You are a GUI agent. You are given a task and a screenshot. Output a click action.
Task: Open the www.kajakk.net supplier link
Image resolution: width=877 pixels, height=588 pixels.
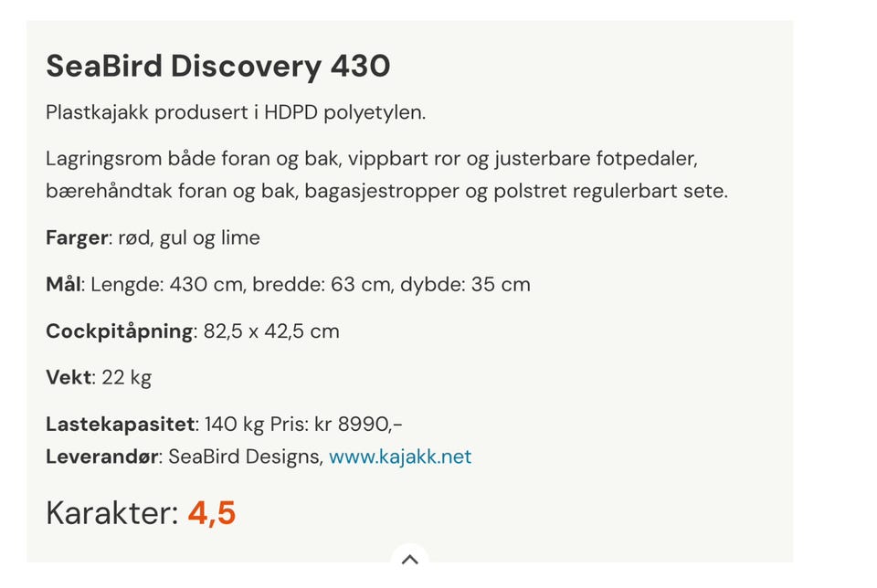coord(400,457)
